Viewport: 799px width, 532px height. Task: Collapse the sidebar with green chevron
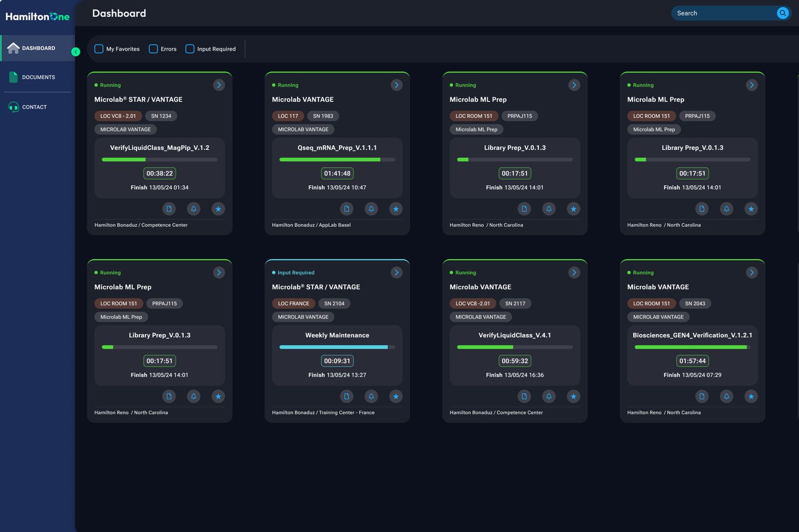(x=76, y=52)
